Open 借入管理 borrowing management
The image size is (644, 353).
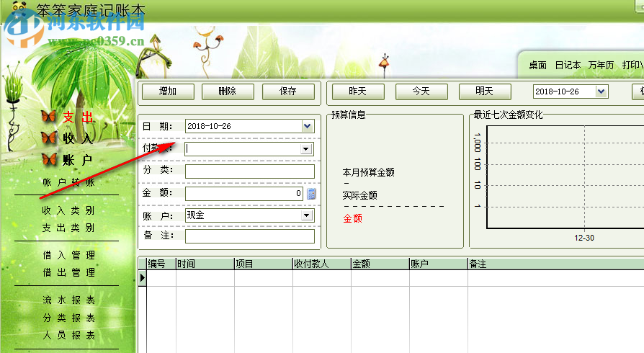[x=69, y=255]
